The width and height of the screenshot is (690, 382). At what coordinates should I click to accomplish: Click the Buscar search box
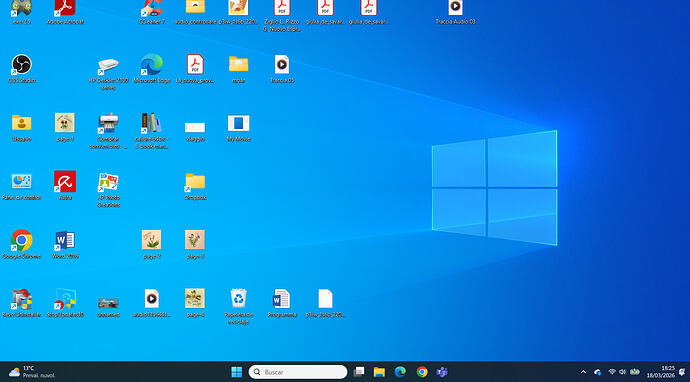298,372
